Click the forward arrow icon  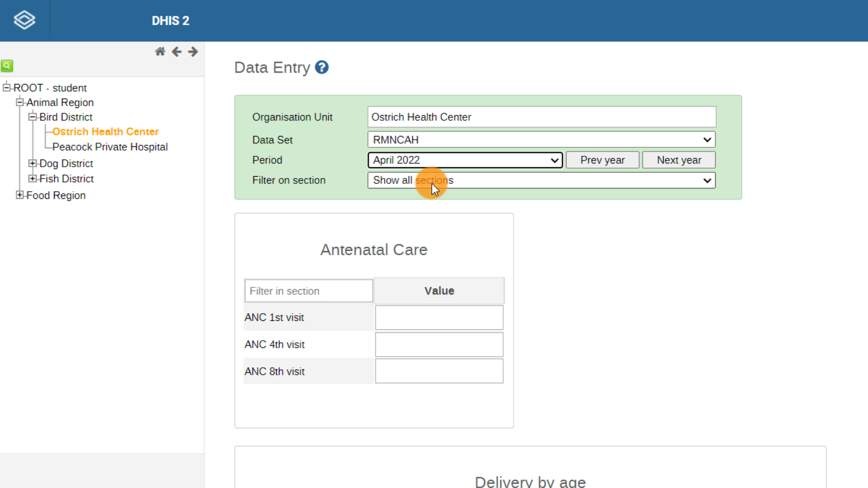193,52
